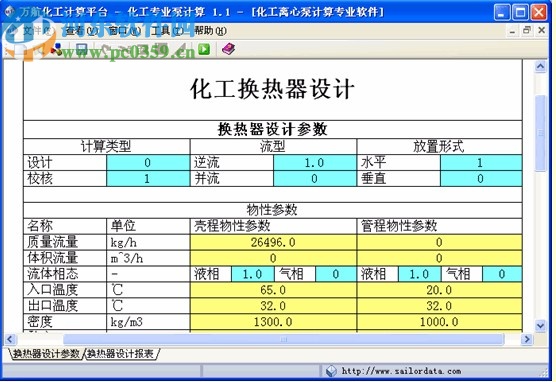Click the status bar globe icon
This screenshot has height=382, width=556.
pos(331,371)
